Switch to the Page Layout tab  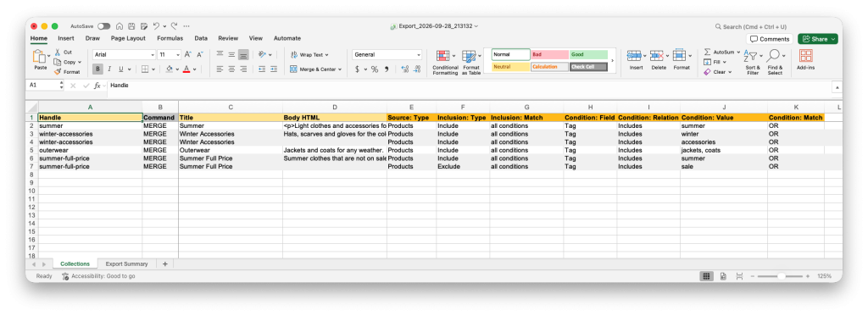[x=128, y=38]
